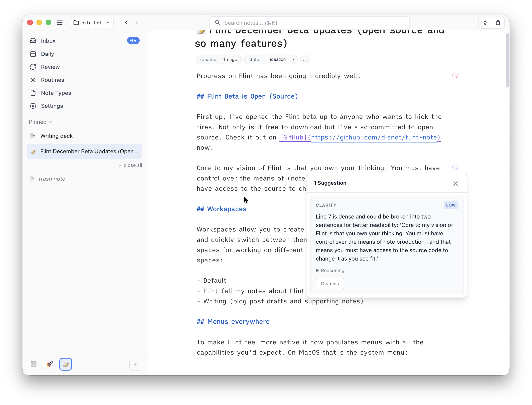Viewport: 532px width, 405px height.
Task: Open Note Types
Action: [56, 93]
